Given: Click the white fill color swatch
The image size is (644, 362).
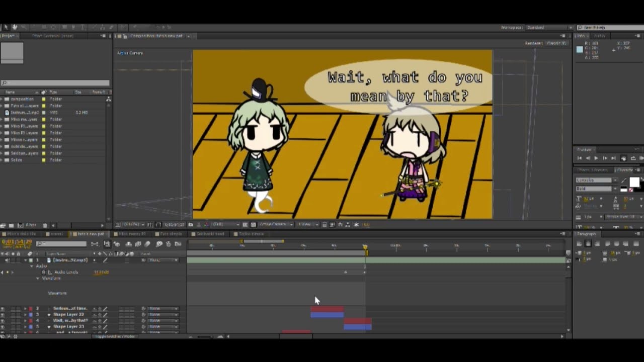Looking at the screenshot, I should click(x=634, y=182).
